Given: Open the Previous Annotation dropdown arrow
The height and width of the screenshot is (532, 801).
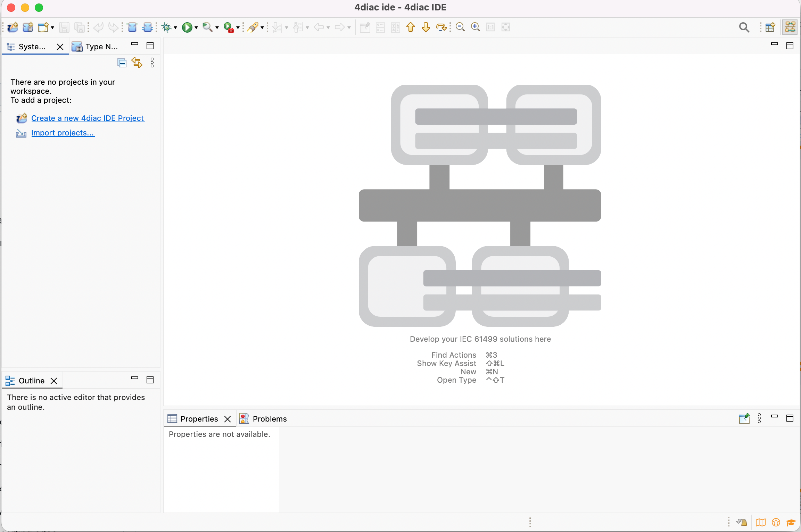Looking at the screenshot, I should click(307, 28).
